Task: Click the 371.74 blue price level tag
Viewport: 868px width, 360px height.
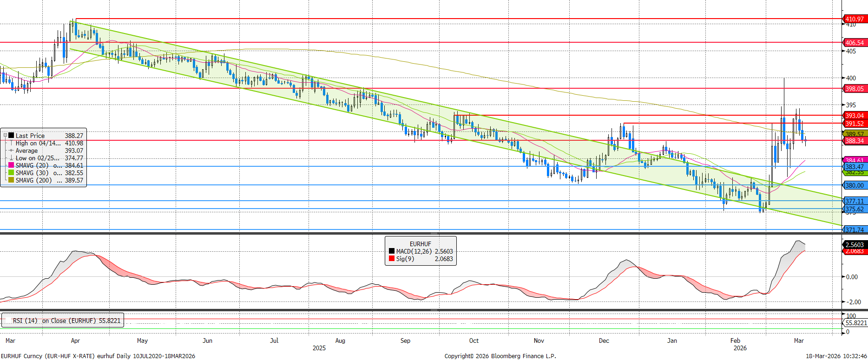Action: coord(854,230)
